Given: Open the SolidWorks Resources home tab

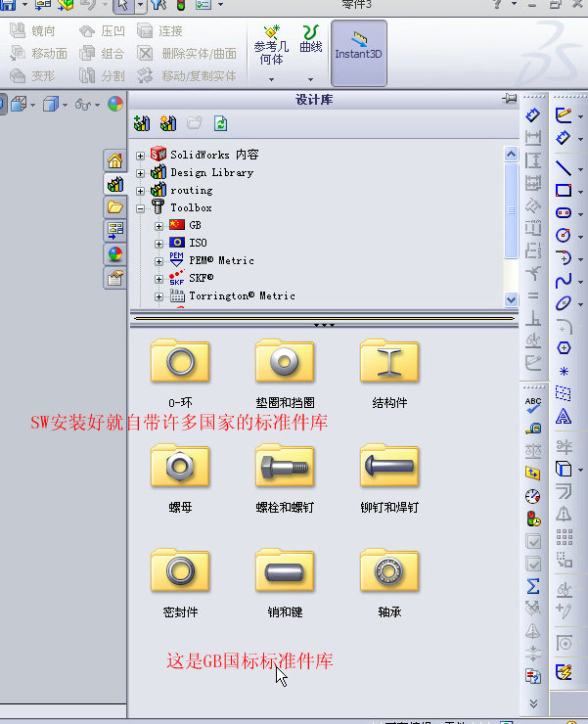Looking at the screenshot, I should pos(115,161).
